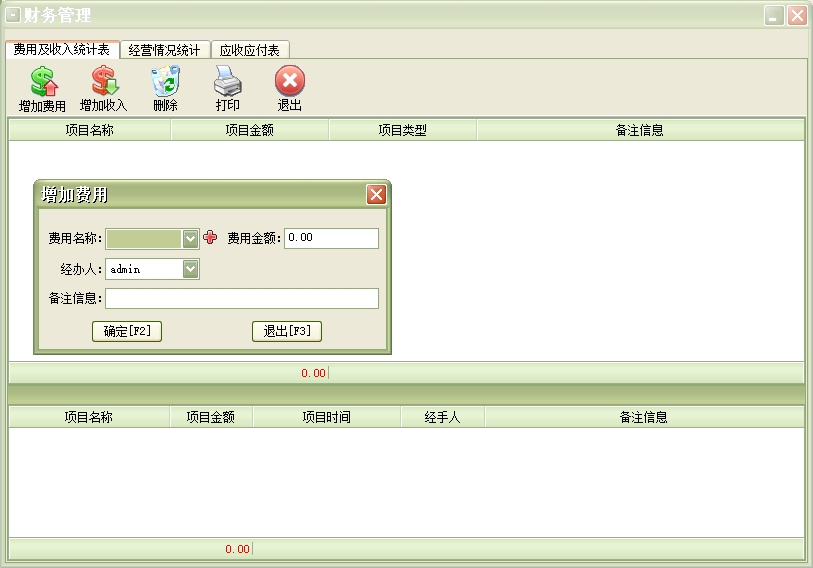The image size is (813, 568).
Task: Click the red 退出 toolbar icon
Action: coord(289,82)
